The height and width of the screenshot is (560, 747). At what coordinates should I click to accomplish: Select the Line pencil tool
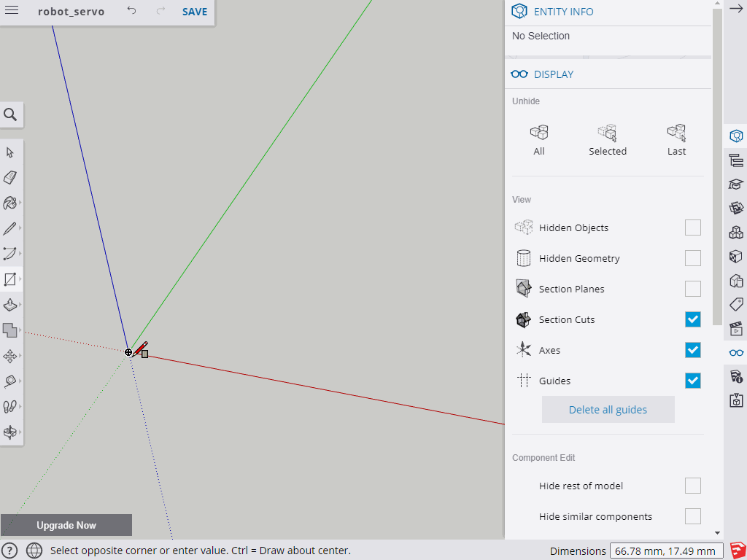10,228
